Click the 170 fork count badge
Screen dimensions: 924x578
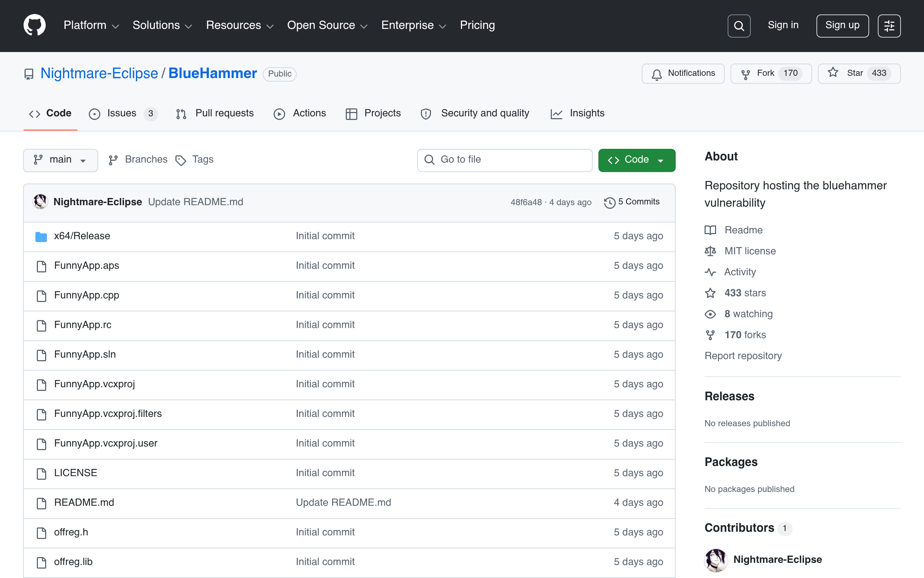click(790, 73)
